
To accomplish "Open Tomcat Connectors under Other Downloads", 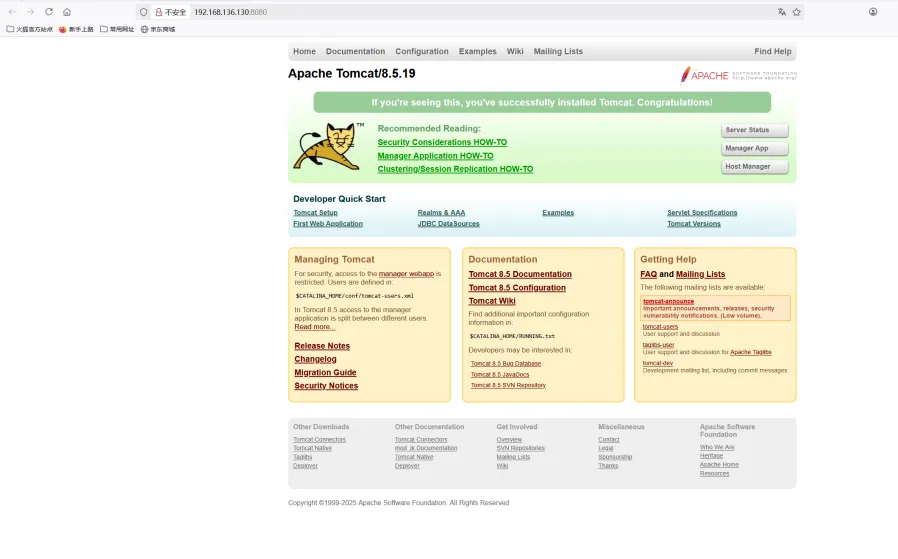I will pyautogui.click(x=320, y=440).
